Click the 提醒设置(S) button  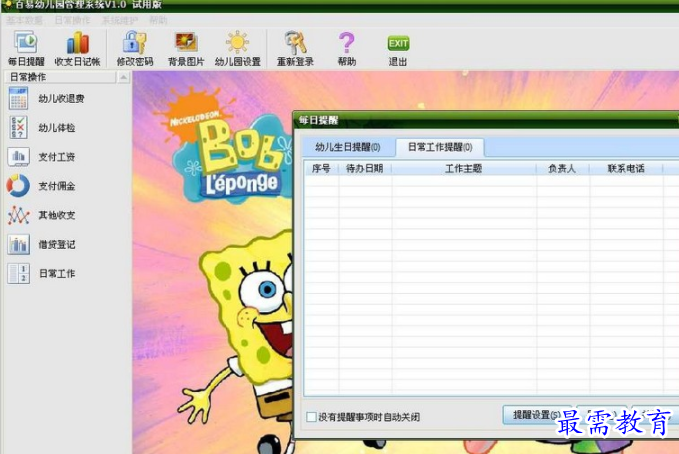point(537,415)
